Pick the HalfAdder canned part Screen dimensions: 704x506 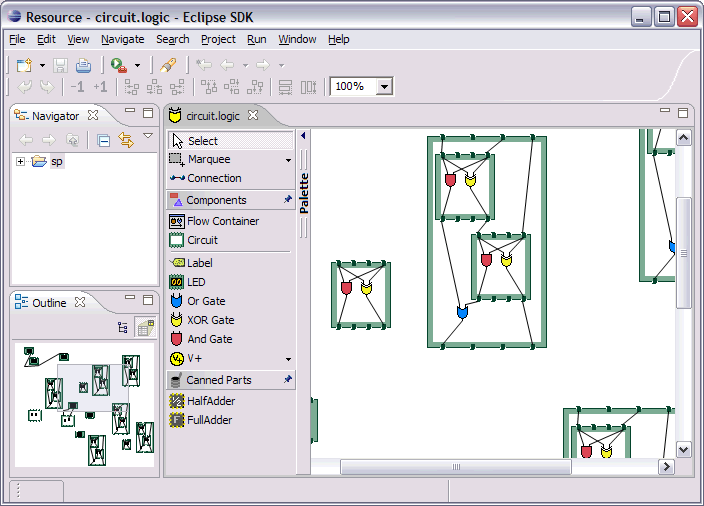coord(210,401)
